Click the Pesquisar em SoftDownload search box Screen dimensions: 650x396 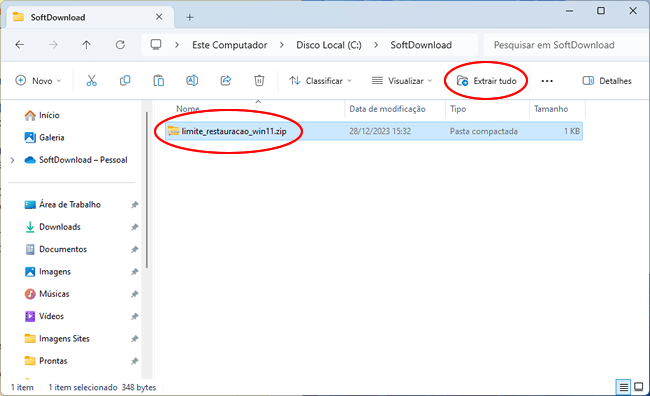pos(566,45)
